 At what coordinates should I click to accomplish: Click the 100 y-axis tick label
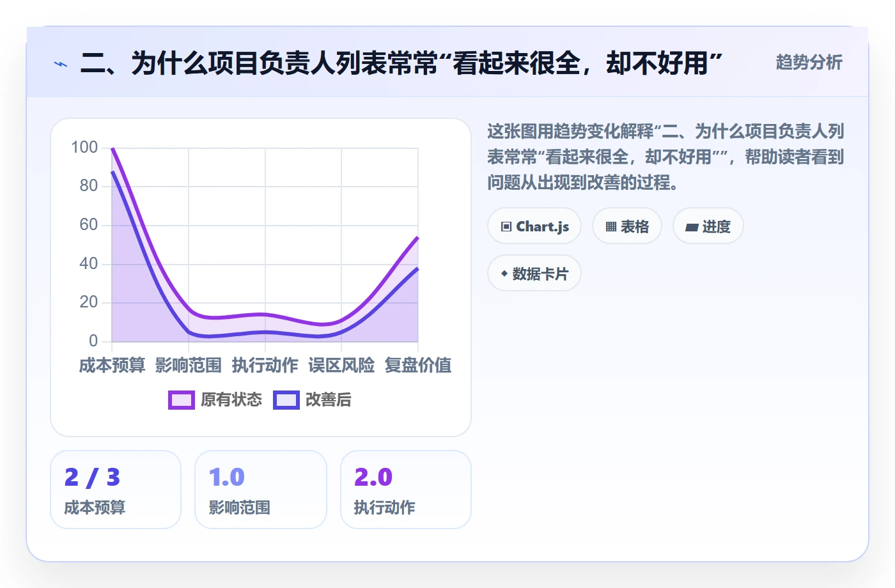pyautogui.click(x=84, y=148)
